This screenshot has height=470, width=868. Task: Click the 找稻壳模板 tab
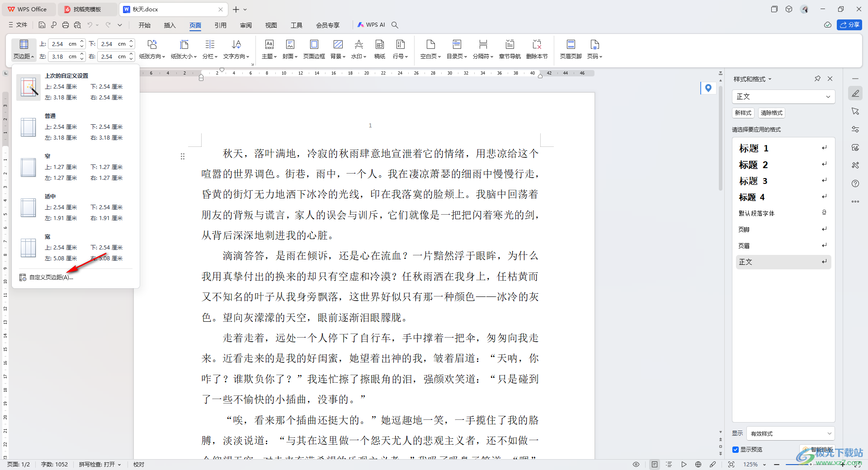[x=87, y=9]
